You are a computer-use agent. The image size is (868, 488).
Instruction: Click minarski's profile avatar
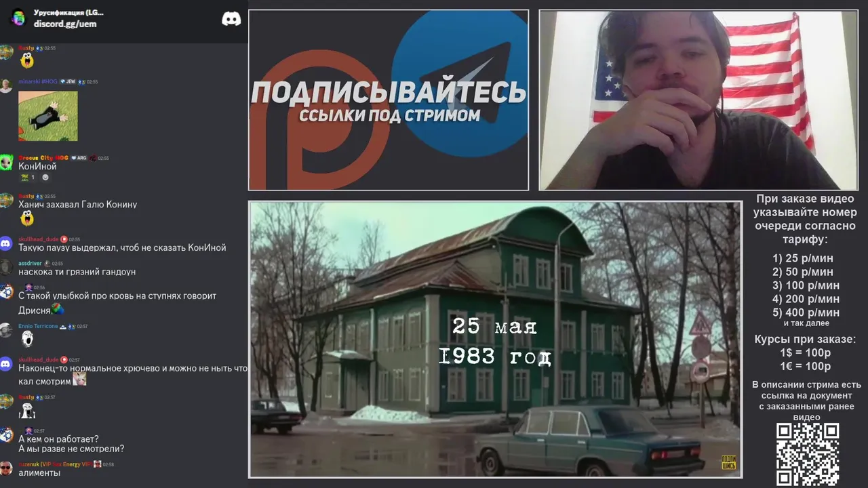tap(6, 86)
